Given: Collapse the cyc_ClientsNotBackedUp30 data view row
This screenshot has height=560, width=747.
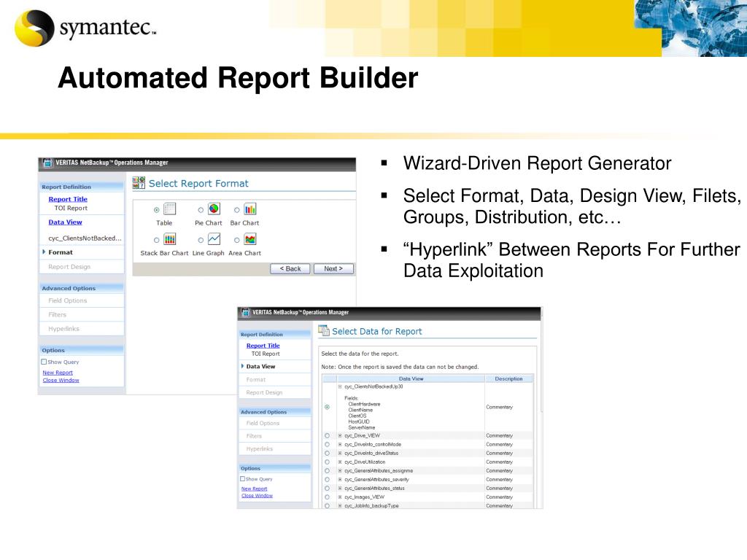Looking at the screenshot, I should (340, 386).
